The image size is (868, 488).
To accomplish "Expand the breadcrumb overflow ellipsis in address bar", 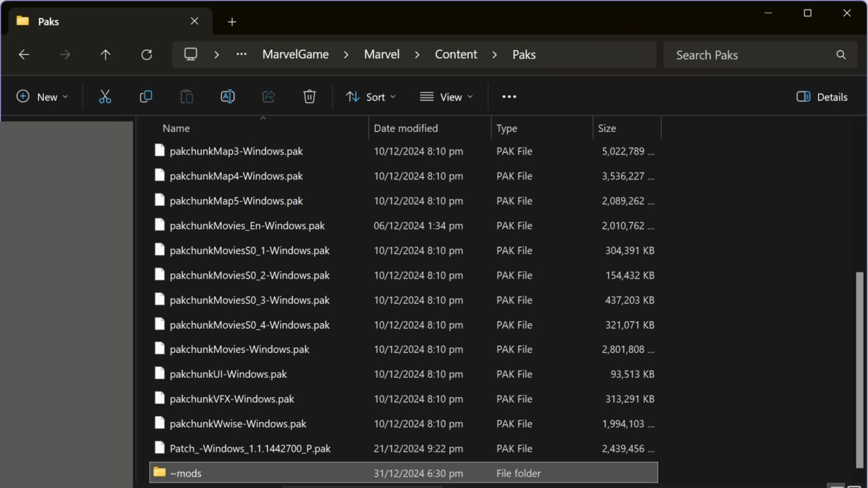I will 241,54.
